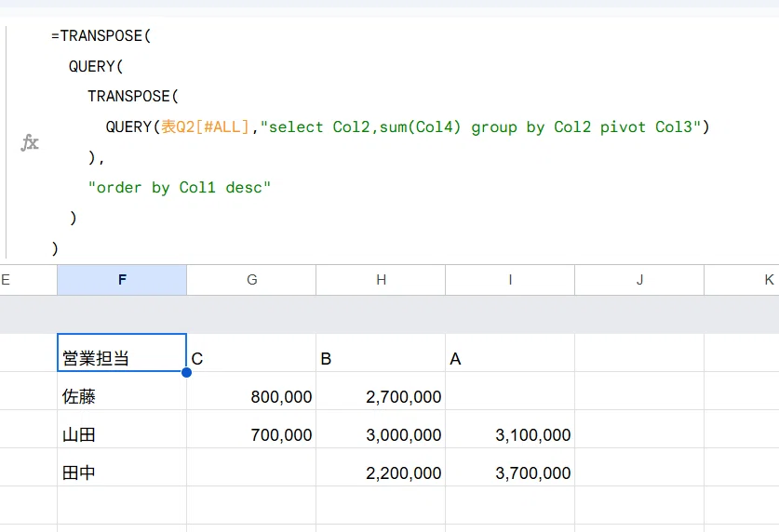Select cell containing 営業担当

pyautogui.click(x=122, y=352)
